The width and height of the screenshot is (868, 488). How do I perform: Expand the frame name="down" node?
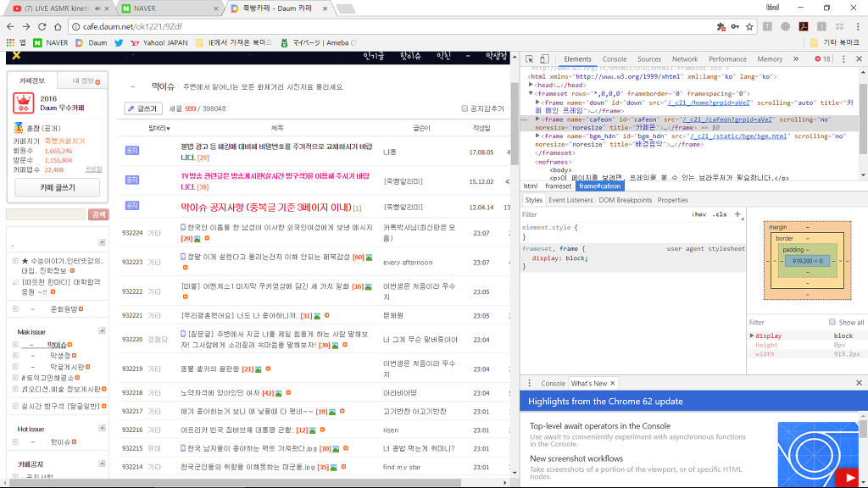(x=537, y=103)
